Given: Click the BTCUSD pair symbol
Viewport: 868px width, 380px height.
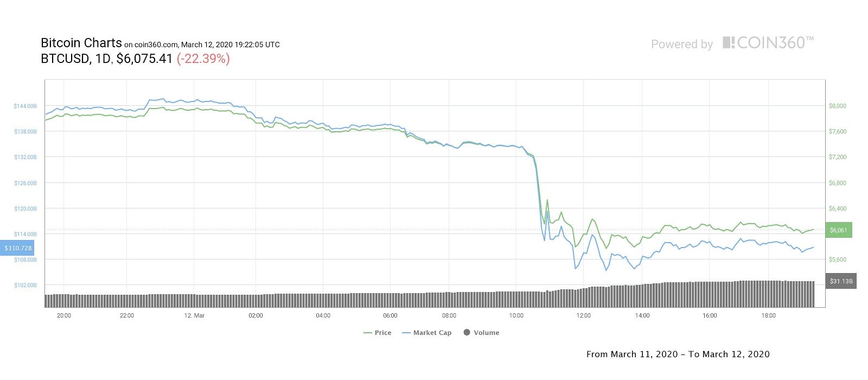Looking at the screenshot, I should 65,59.
